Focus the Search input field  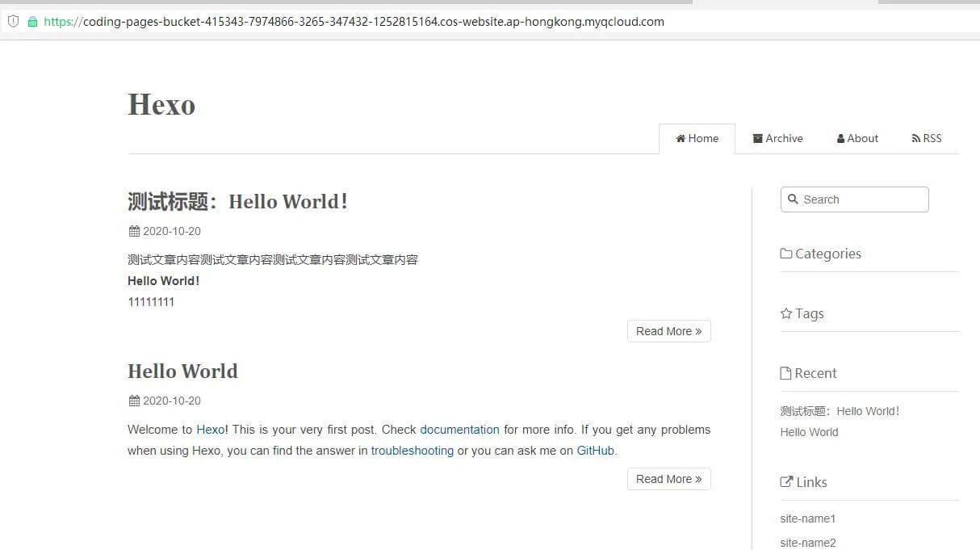[x=854, y=199]
